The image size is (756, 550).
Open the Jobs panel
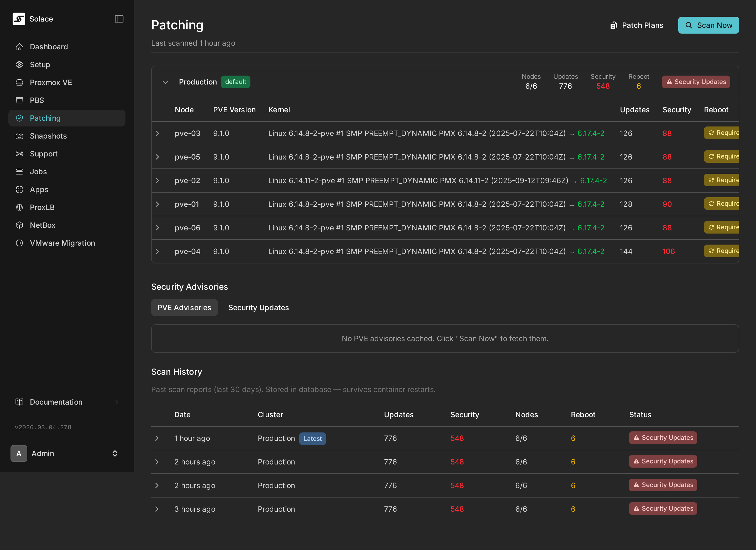pyautogui.click(x=38, y=171)
